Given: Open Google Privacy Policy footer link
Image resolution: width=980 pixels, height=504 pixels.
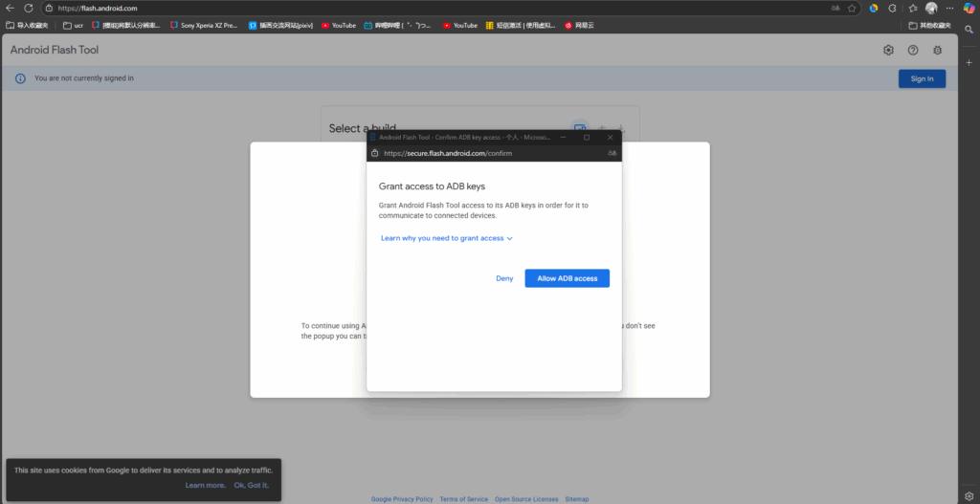Looking at the screenshot, I should coord(402,499).
